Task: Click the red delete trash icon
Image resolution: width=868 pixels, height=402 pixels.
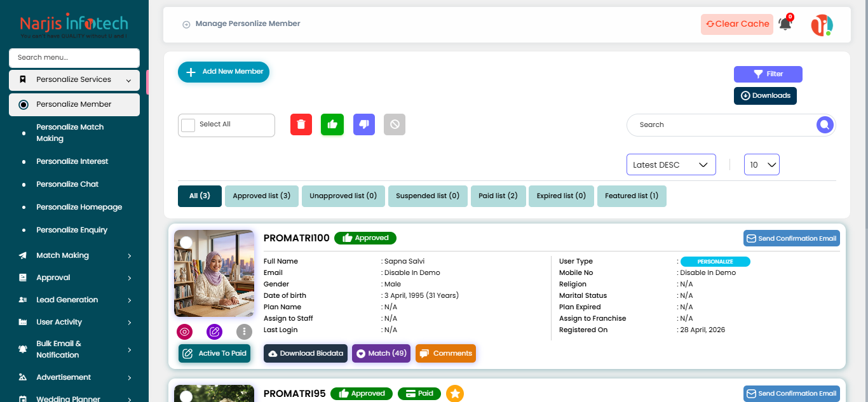Action: pos(301,124)
